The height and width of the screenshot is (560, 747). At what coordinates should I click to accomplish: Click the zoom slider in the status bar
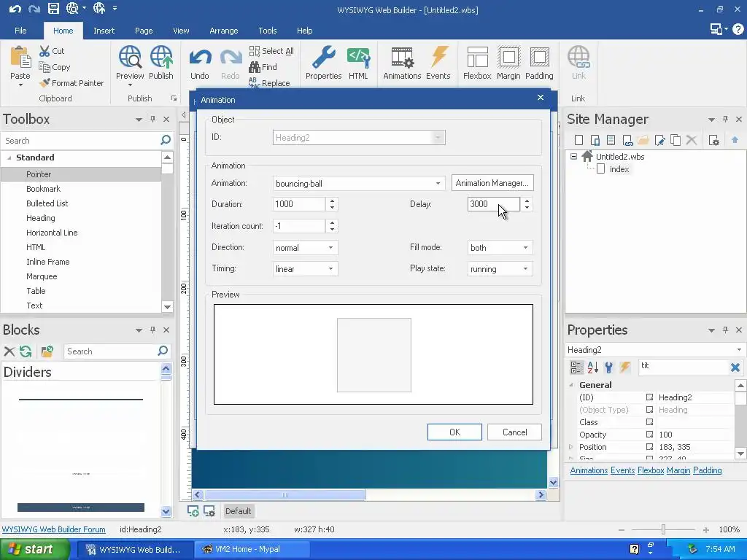click(663, 529)
